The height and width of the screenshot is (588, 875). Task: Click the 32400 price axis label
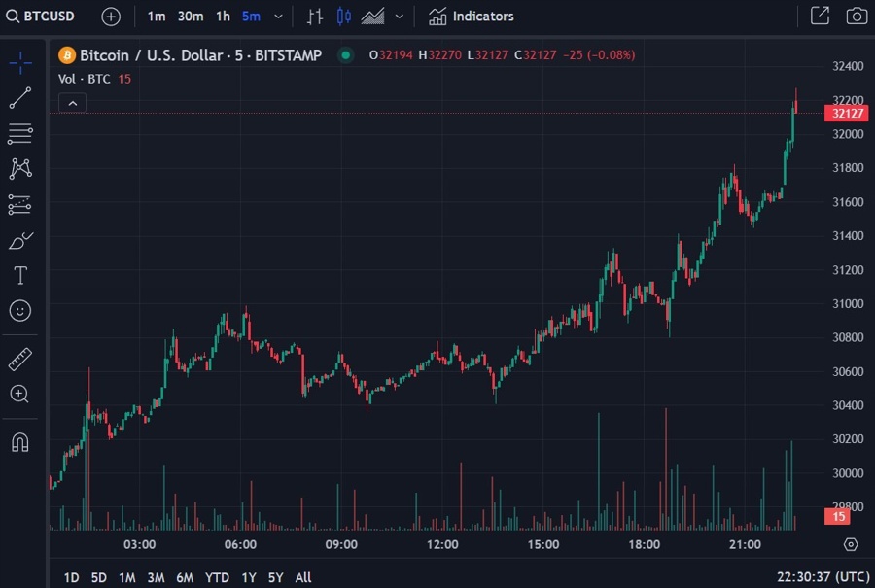(848, 66)
